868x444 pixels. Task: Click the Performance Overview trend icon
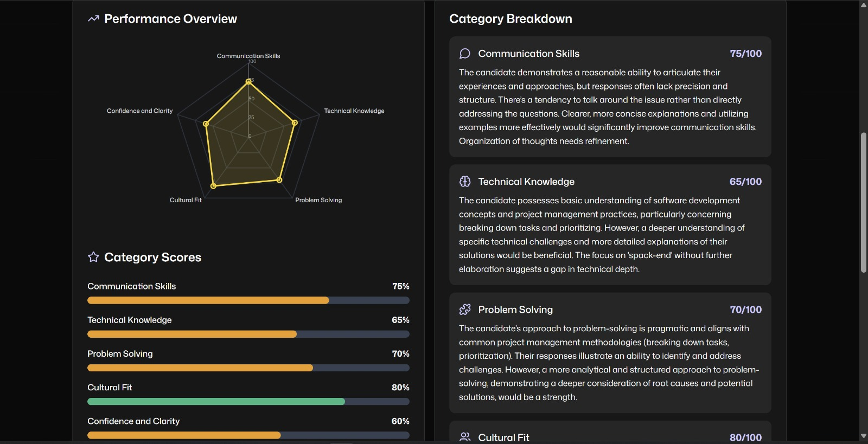pos(93,18)
